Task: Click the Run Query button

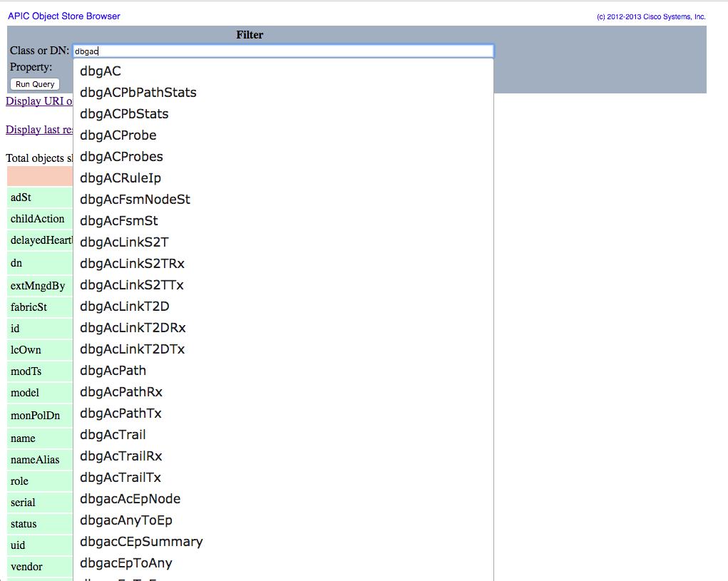Action: pyautogui.click(x=35, y=84)
